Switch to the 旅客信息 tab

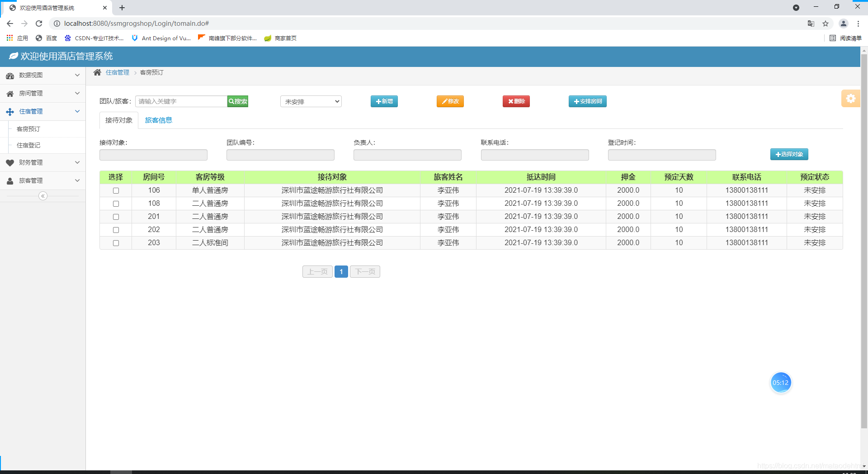coord(158,120)
